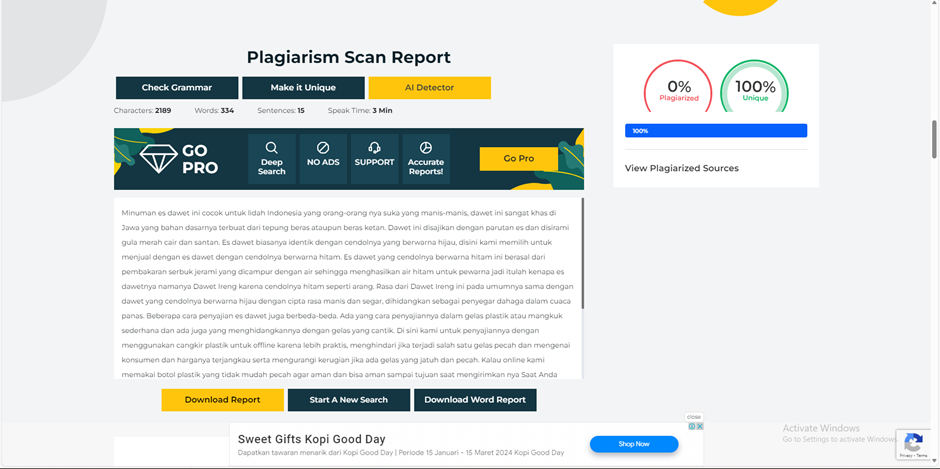Click the Accurate Reports pie icon
Viewport: 940px width, 469px height.
point(426,148)
